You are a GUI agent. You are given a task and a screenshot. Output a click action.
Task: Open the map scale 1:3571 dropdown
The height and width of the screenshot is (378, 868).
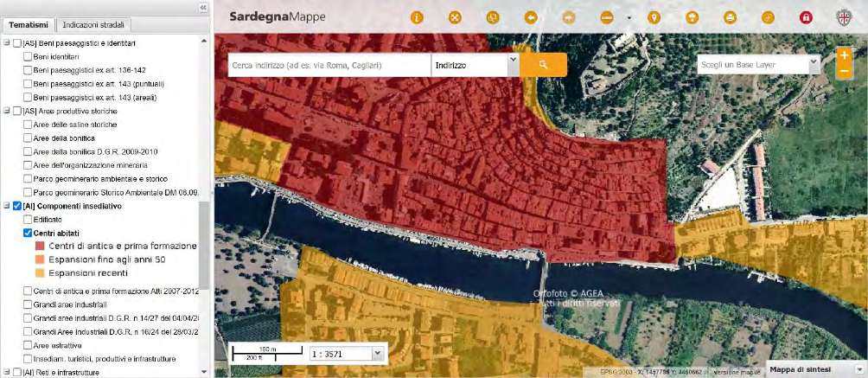(375, 353)
